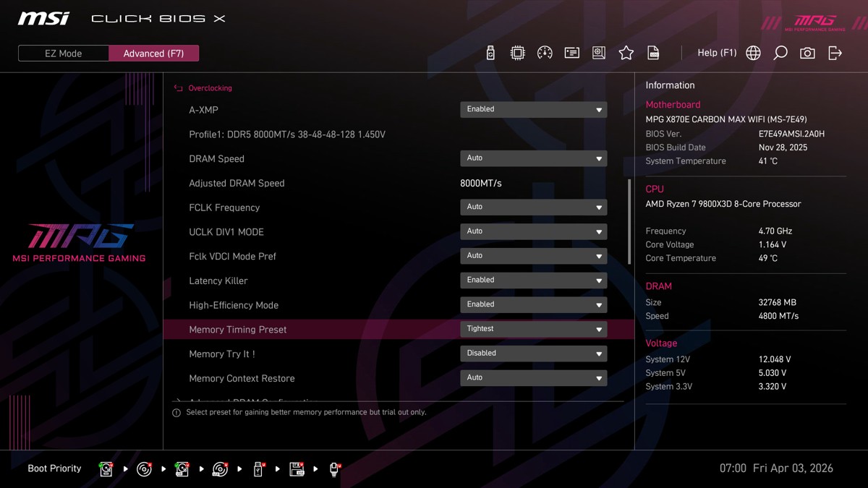Screen dimensions: 868x488
Task: Open the Memory Timing Preset dropdown
Action: click(533, 330)
